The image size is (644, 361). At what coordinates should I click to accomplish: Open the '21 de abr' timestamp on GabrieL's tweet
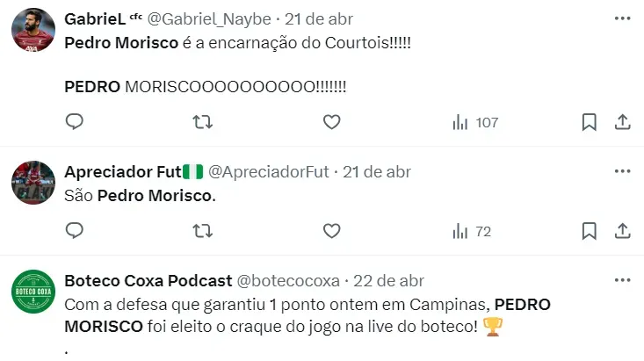(309, 19)
